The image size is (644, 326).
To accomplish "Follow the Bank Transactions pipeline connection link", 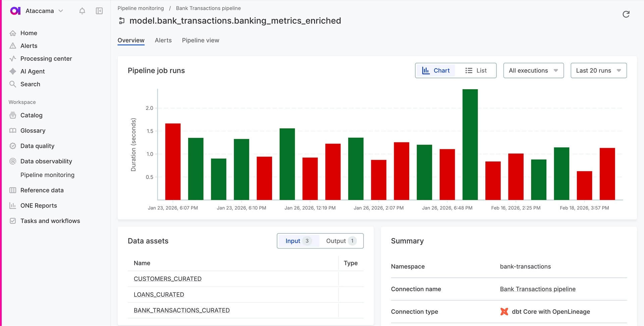I will coord(537,289).
